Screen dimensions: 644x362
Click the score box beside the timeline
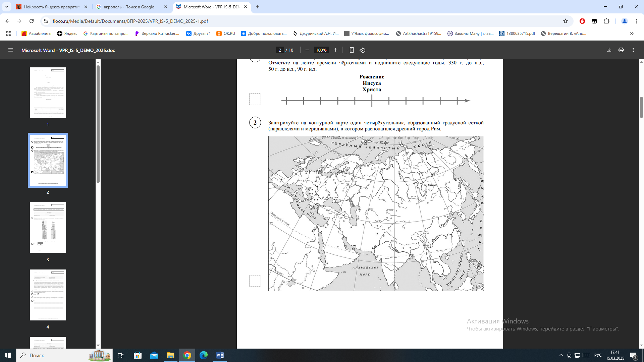point(255,99)
